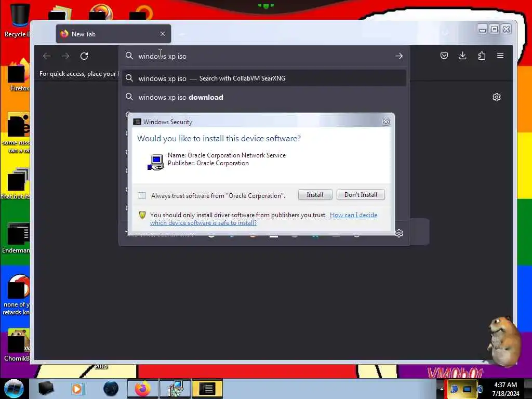Open the 'none of y' desktop icon
The image size is (532, 399).
[x=16, y=295]
